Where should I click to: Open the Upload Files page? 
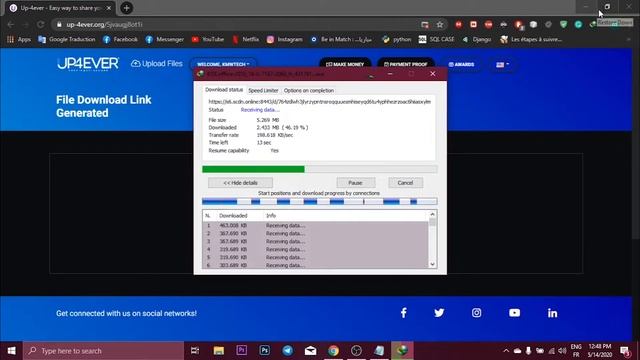click(x=157, y=64)
